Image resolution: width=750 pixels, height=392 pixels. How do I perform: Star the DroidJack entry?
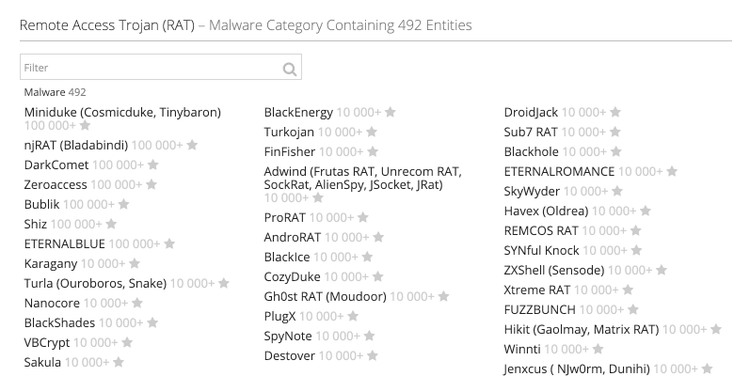[x=615, y=112]
